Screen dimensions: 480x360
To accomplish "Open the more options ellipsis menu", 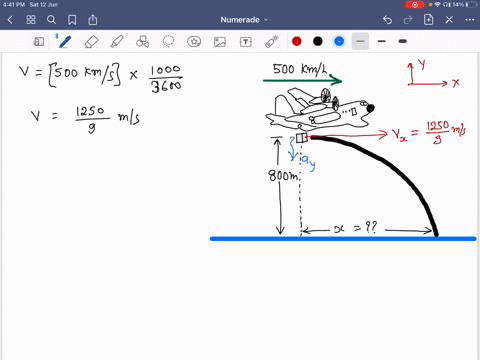I will pos(470,20).
